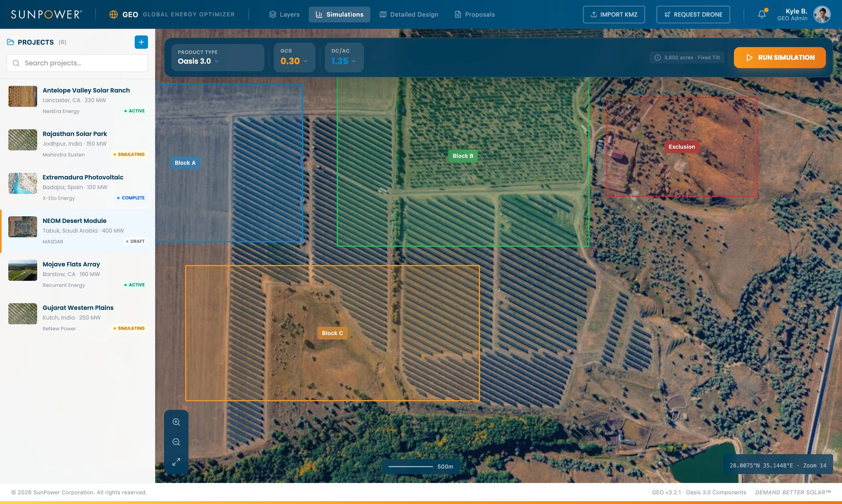The width and height of the screenshot is (842, 504).
Task: Go to the Proposals tab
Action: (x=475, y=14)
